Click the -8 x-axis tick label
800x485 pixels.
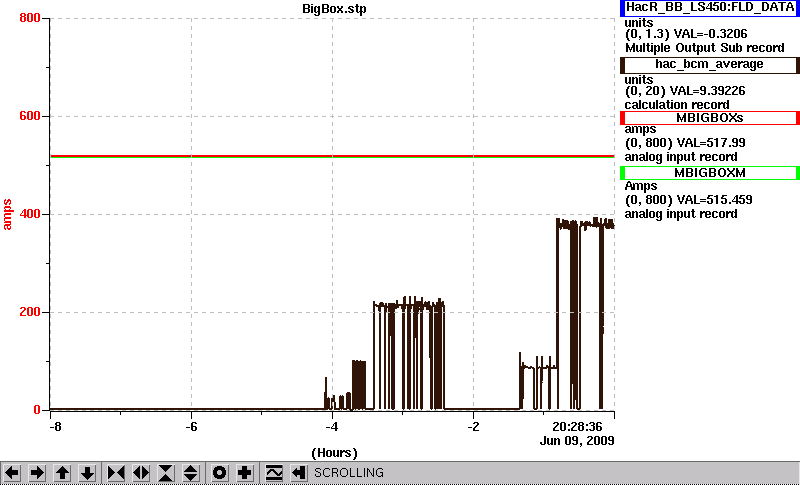point(55,426)
